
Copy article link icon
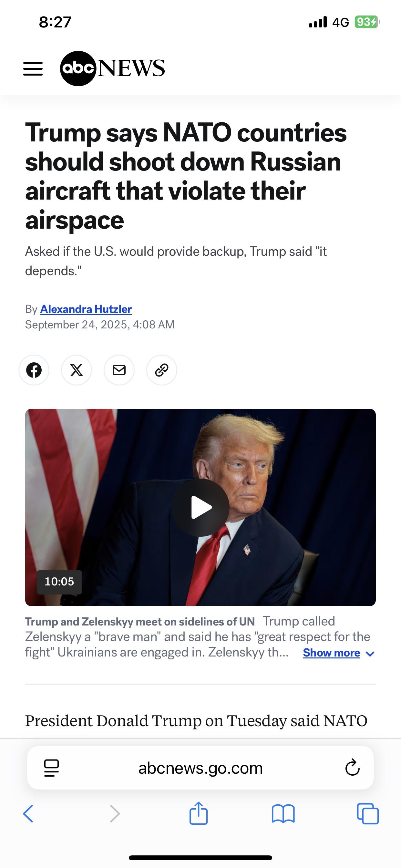tap(162, 370)
